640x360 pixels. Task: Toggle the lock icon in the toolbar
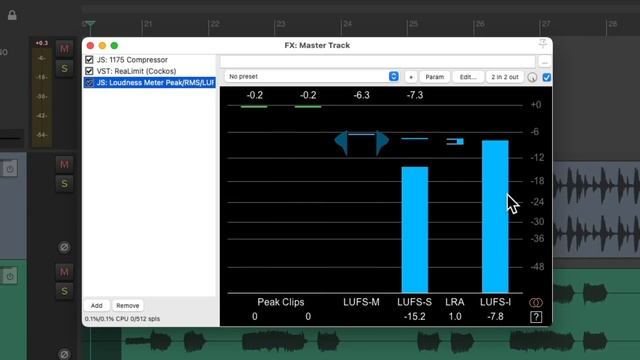pyautogui.click(x=12, y=15)
